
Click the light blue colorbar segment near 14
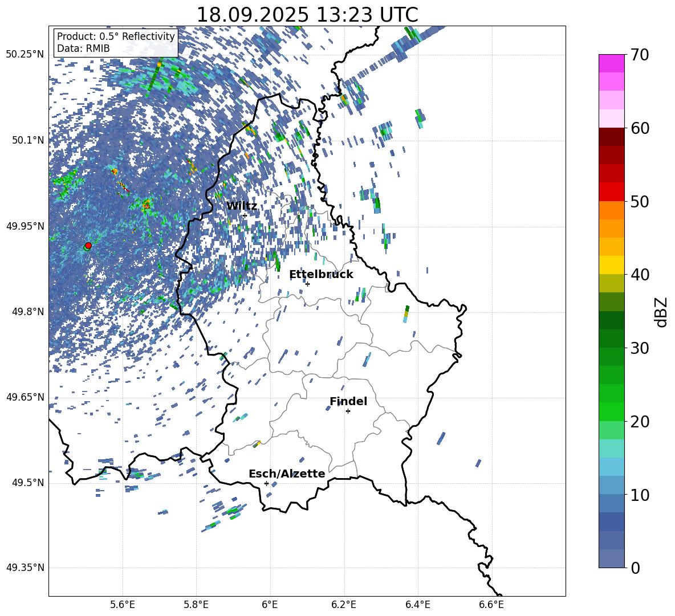click(x=611, y=467)
